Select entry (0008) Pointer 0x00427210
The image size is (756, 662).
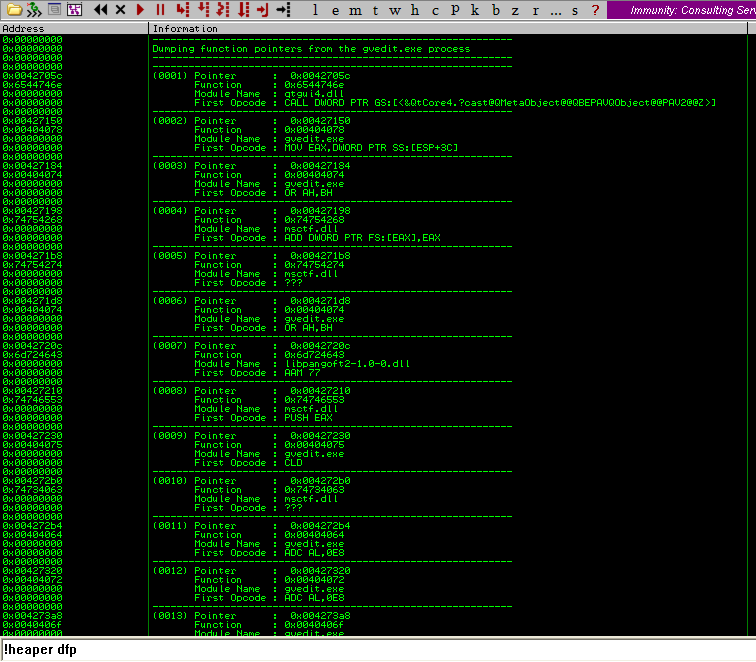coord(252,391)
